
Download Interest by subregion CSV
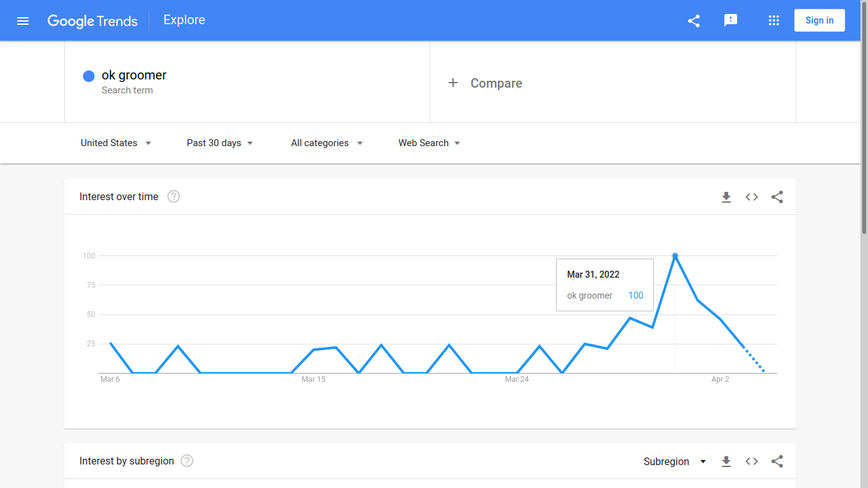[x=726, y=461]
